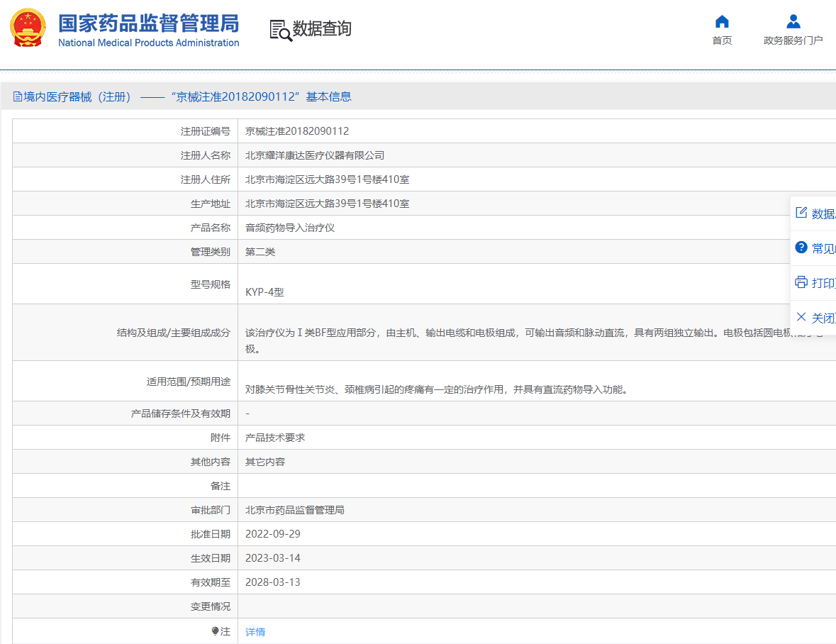Select product name 音频药物导入治疗仪
Image resolution: width=836 pixels, height=644 pixels.
pos(290,228)
